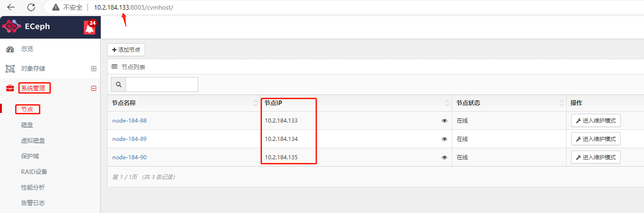Click the object storage icon
Image resolution: width=644 pixels, height=213 pixels.
(x=10, y=69)
